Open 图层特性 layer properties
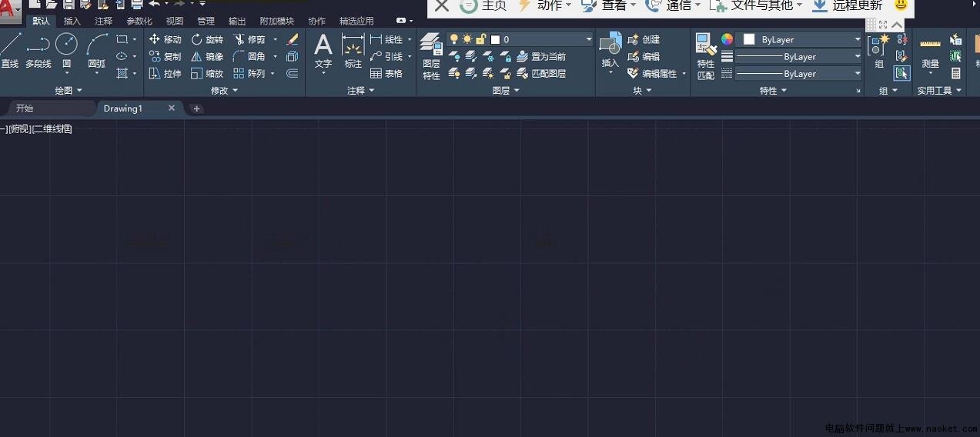This screenshot has height=437, width=980. (431, 56)
